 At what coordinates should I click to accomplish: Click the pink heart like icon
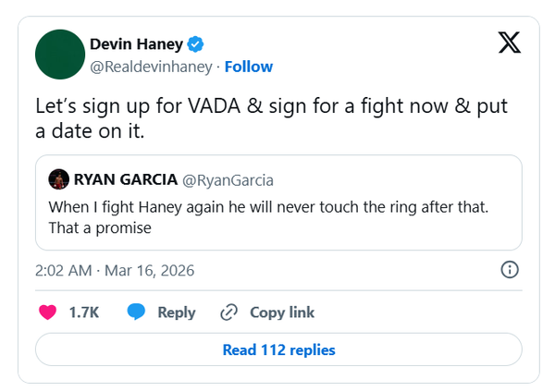(x=48, y=312)
